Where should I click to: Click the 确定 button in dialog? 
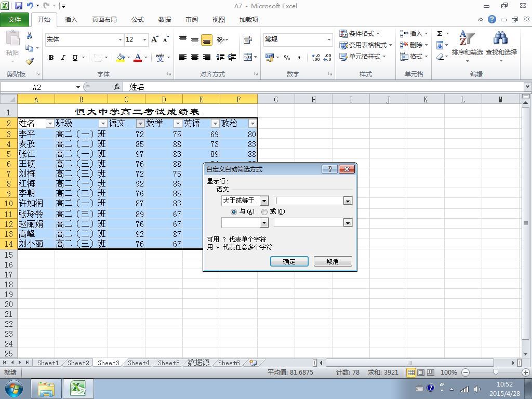(x=289, y=262)
